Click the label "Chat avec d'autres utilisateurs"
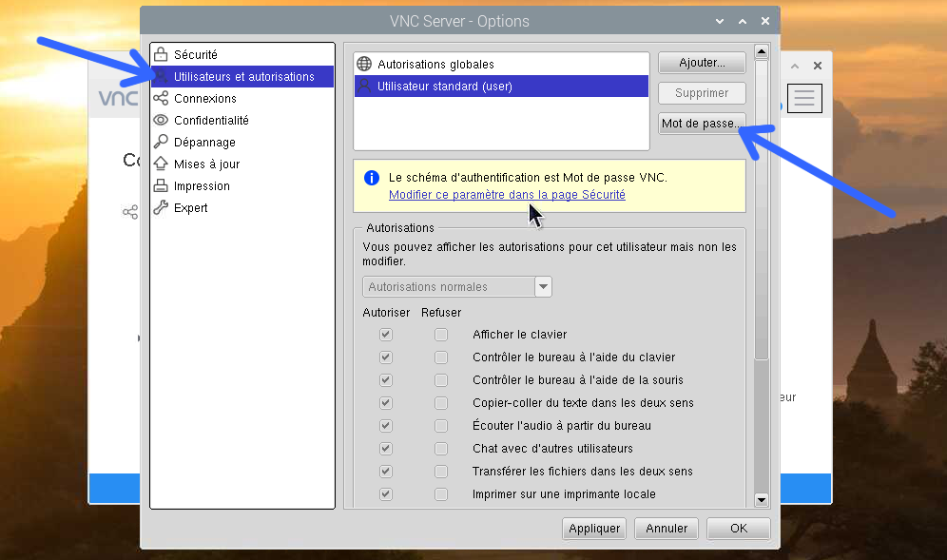Image resolution: width=947 pixels, height=560 pixels. click(x=552, y=449)
